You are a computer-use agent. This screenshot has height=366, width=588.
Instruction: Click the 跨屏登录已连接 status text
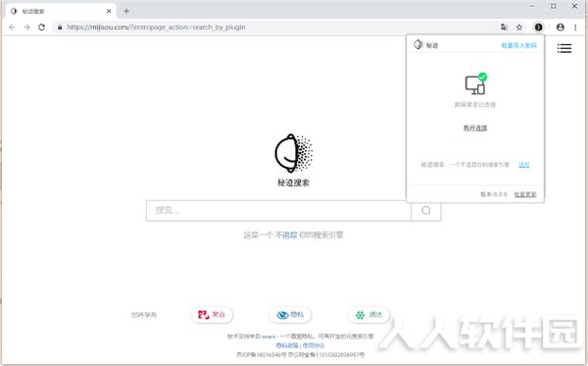[475, 104]
